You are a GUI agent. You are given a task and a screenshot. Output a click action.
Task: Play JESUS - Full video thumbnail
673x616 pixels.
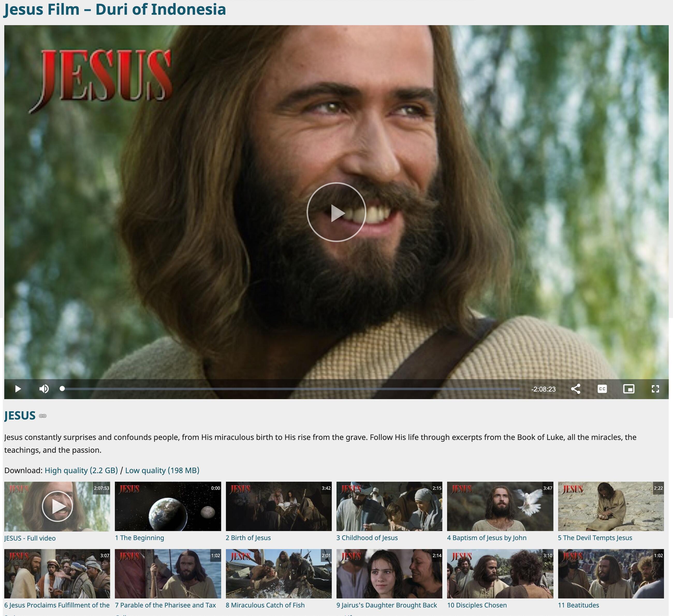[57, 506]
